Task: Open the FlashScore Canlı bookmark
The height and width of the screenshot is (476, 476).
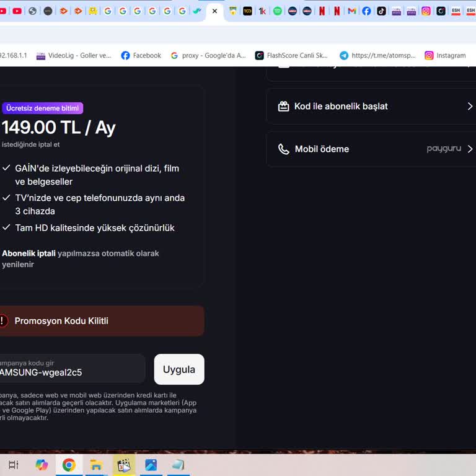Action: point(291,56)
